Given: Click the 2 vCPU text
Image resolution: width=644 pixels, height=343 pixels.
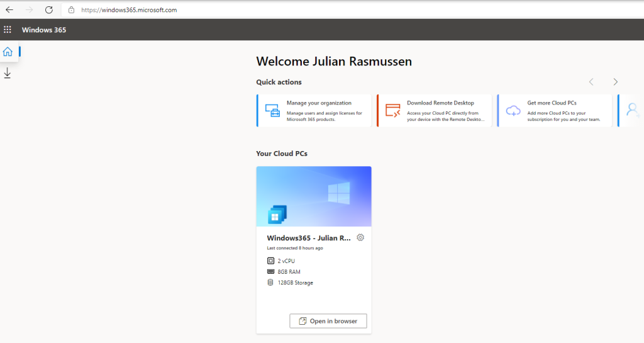Looking at the screenshot, I should (x=286, y=261).
